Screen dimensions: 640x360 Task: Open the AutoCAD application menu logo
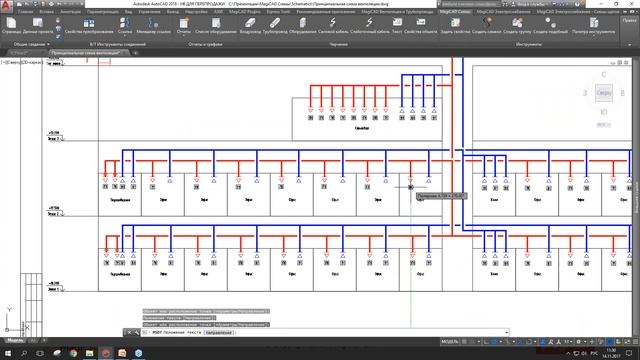[x=6, y=6]
